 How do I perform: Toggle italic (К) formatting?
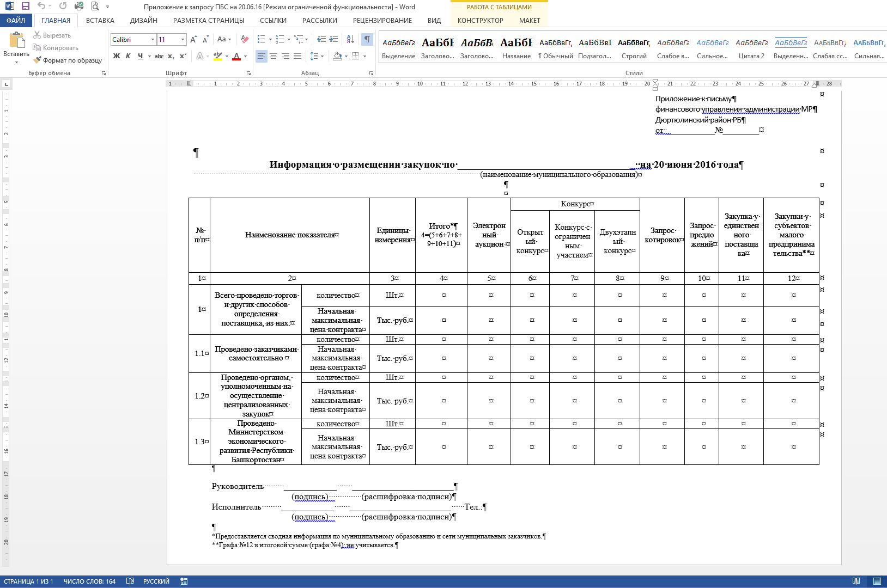[x=128, y=56]
